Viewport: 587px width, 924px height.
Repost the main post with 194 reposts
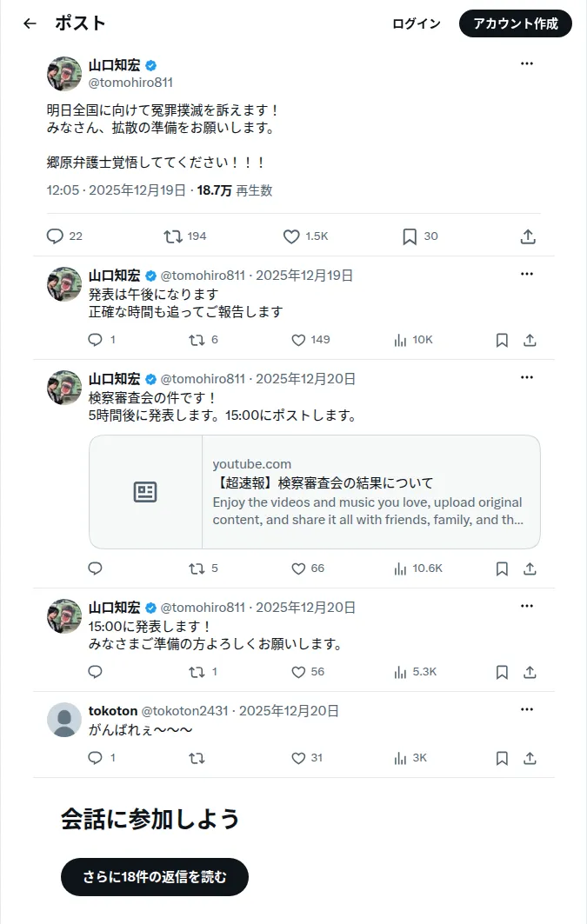click(x=173, y=236)
